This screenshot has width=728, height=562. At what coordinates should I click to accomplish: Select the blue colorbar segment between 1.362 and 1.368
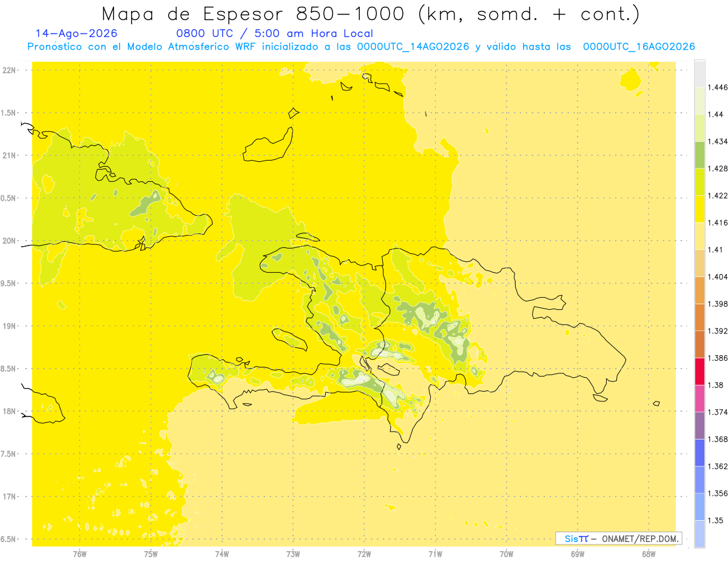pos(699,452)
